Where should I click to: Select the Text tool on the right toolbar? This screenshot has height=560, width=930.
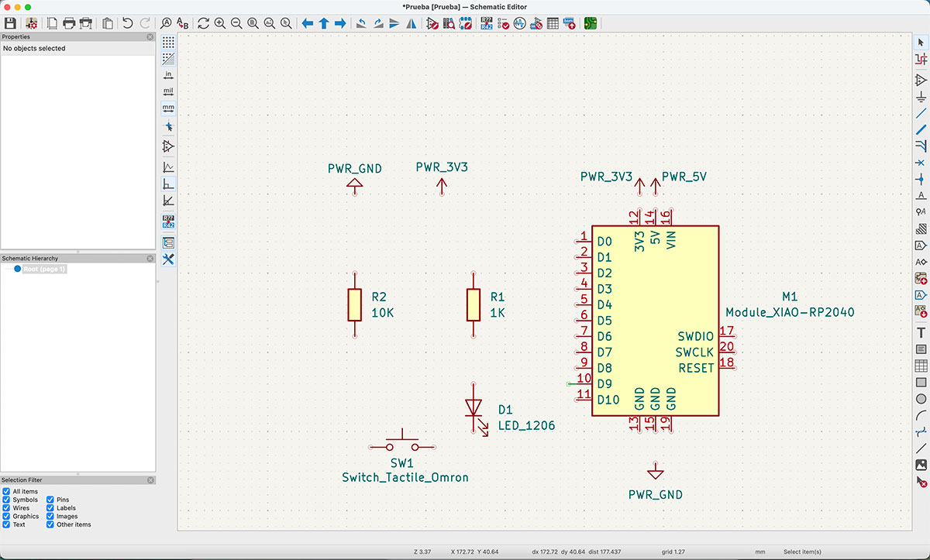tap(919, 333)
